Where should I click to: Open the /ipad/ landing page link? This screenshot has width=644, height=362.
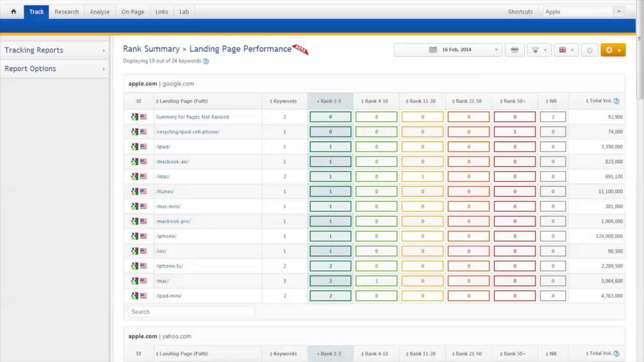[x=163, y=147]
